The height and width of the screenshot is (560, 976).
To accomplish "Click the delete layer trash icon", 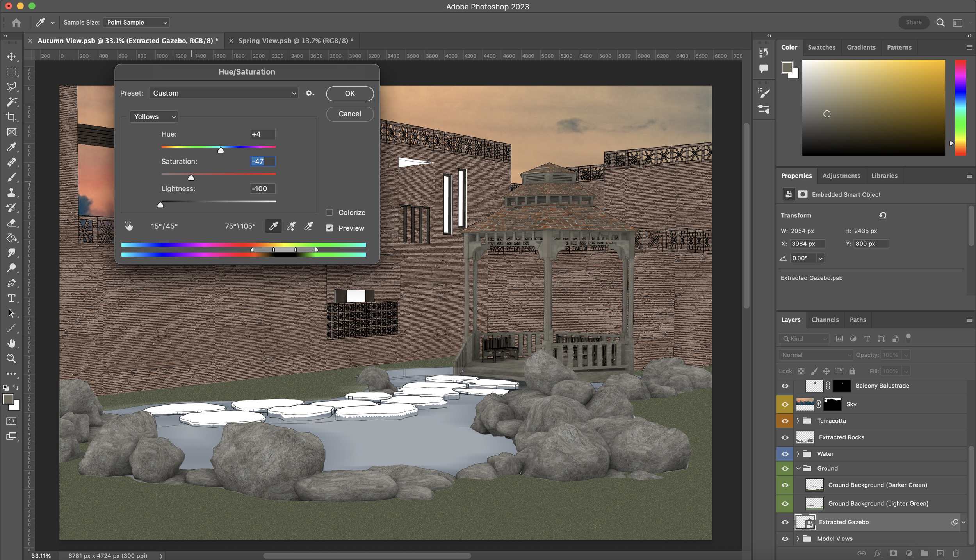I will tap(956, 553).
